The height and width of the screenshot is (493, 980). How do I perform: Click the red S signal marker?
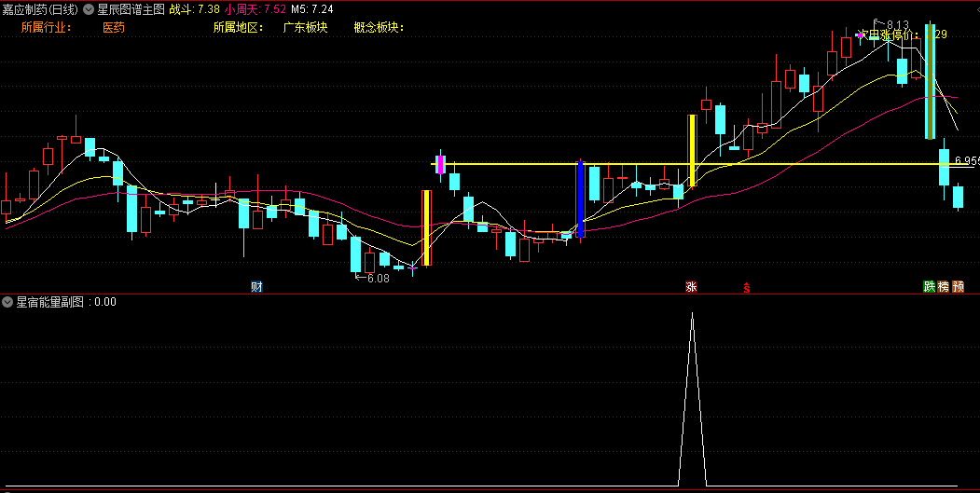pyautogui.click(x=746, y=288)
